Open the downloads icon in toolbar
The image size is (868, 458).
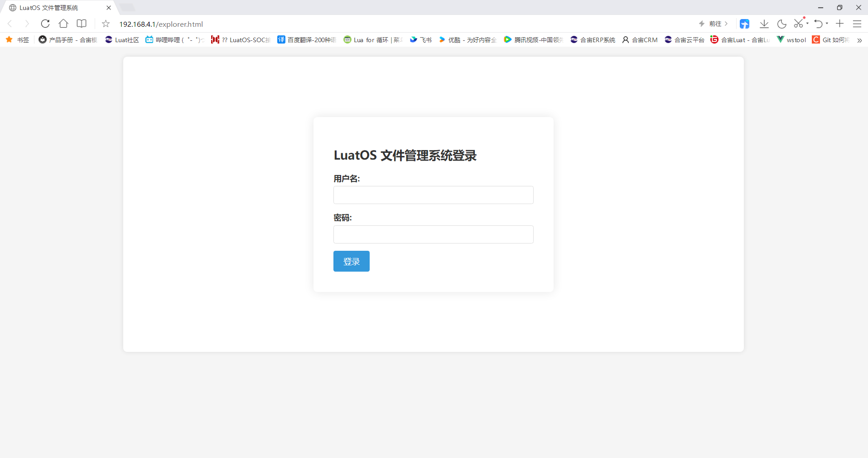pyautogui.click(x=764, y=24)
